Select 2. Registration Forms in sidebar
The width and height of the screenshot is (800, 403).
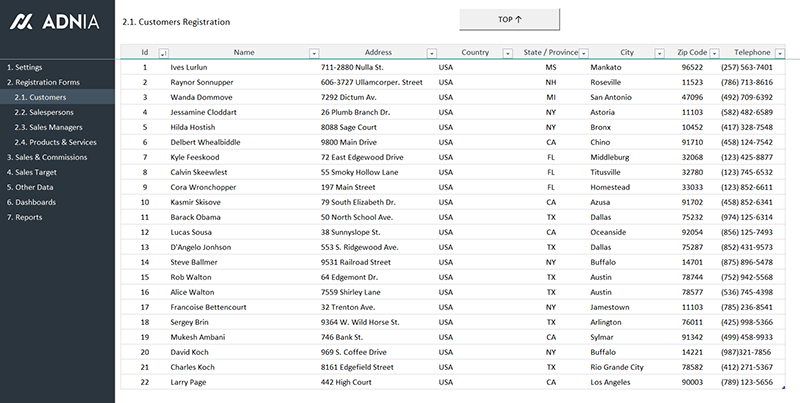coord(43,82)
